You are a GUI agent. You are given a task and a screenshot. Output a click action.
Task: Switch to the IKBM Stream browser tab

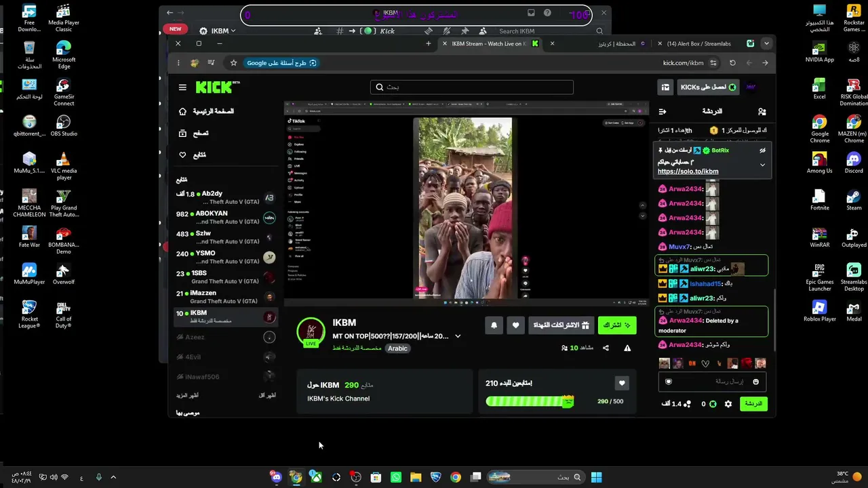coord(490,44)
